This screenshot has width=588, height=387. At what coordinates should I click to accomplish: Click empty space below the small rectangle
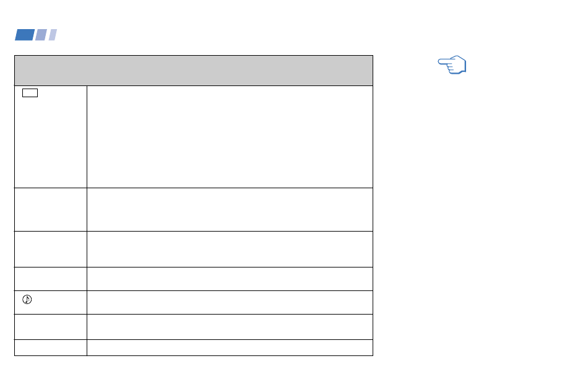pos(51,142)
